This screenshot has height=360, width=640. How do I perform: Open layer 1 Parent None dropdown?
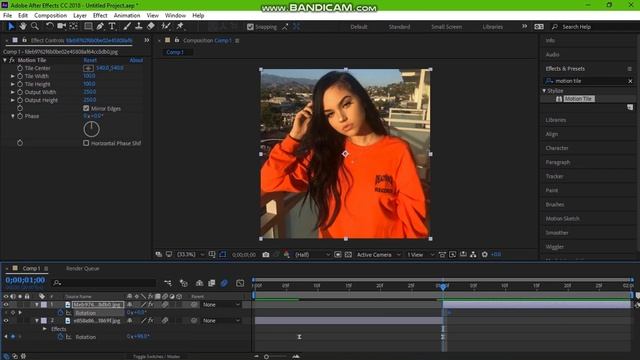coord(221,304)
